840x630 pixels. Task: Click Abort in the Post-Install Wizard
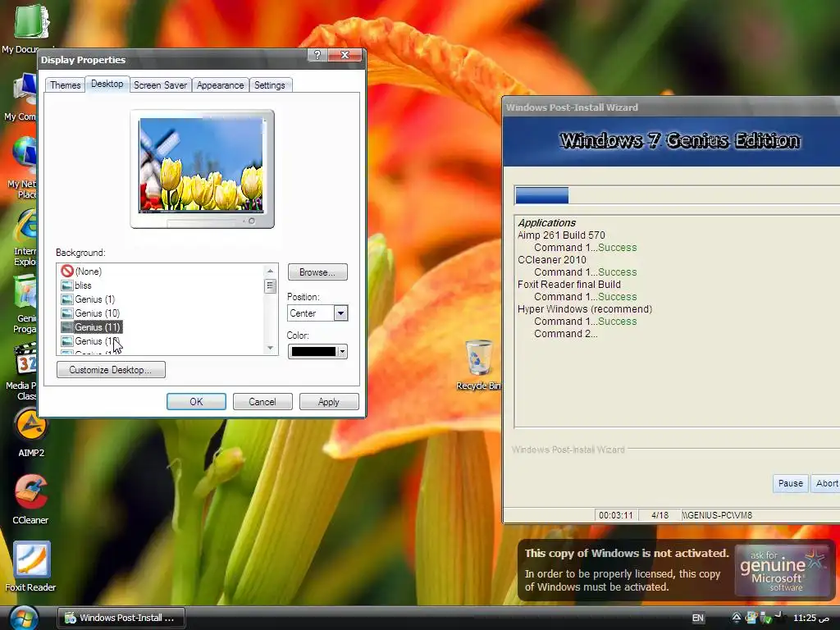(826, 483)
